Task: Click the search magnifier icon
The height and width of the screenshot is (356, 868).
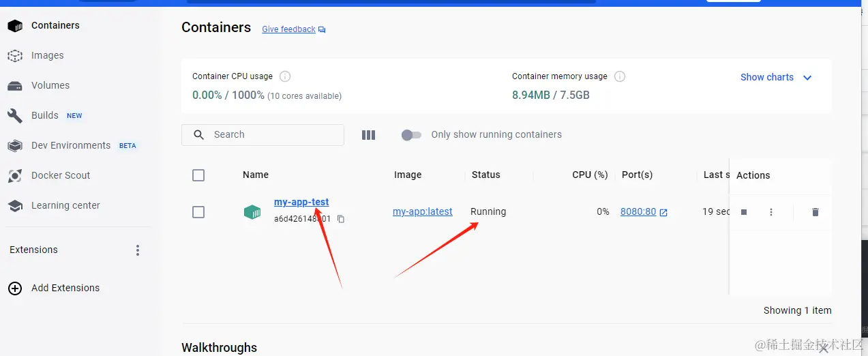Action: [x=199, y=135]
